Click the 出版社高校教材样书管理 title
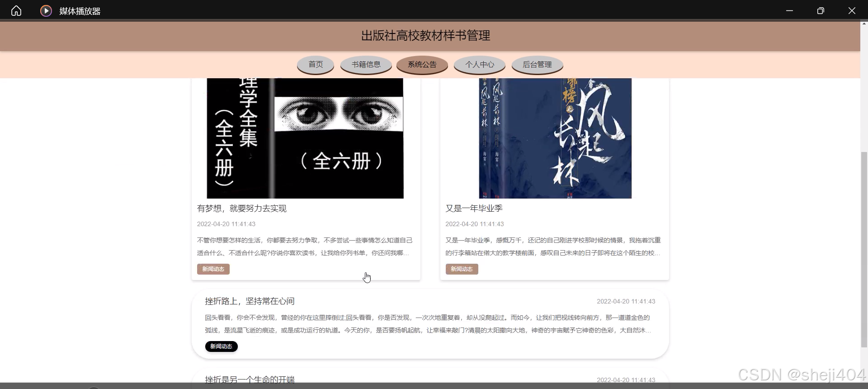 pyautogui.click(x=425, y=36)
